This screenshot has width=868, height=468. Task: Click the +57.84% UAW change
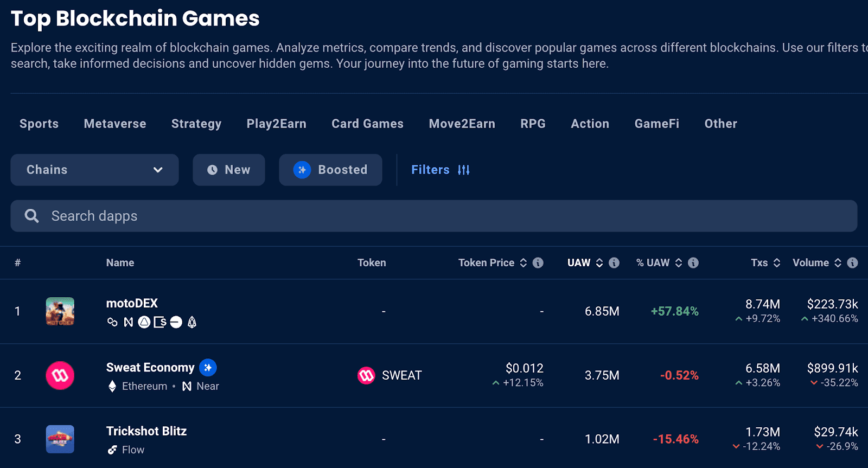(x=675, y=311)
